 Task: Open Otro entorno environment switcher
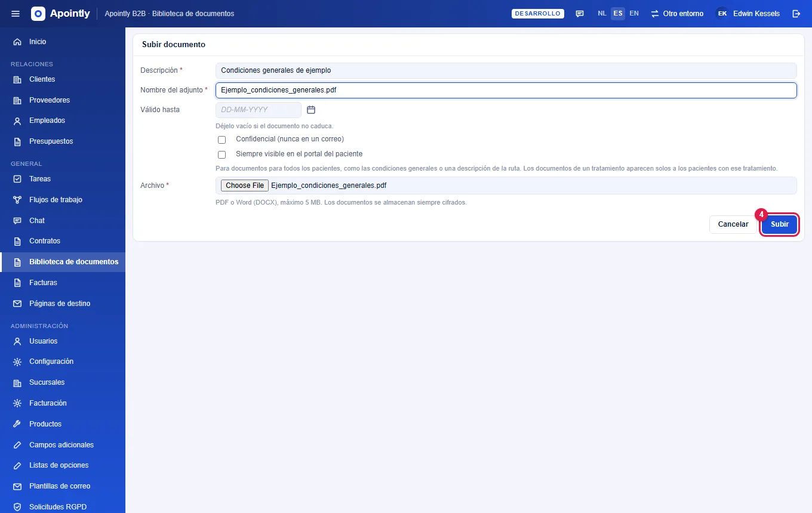[x=676, y=14]
